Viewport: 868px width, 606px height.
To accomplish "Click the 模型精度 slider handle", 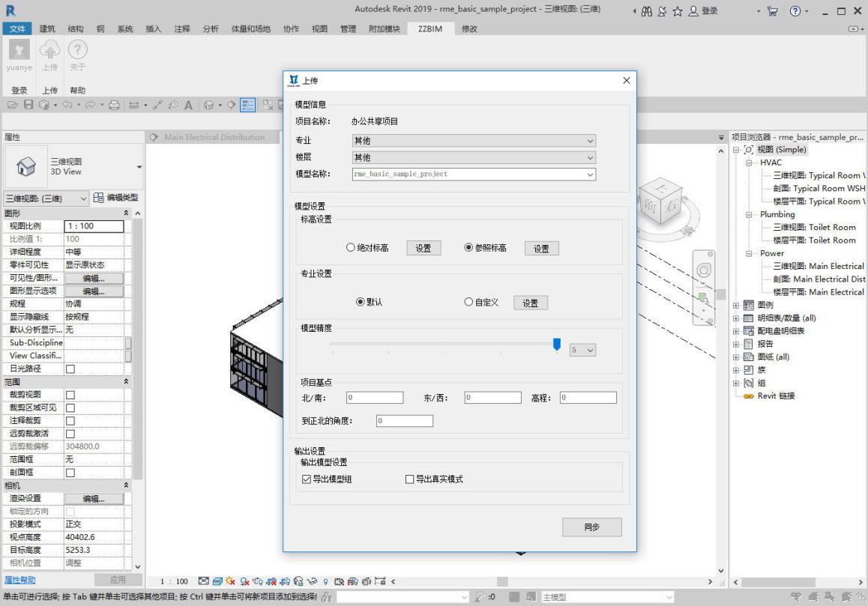I will [x=557, y=345].
